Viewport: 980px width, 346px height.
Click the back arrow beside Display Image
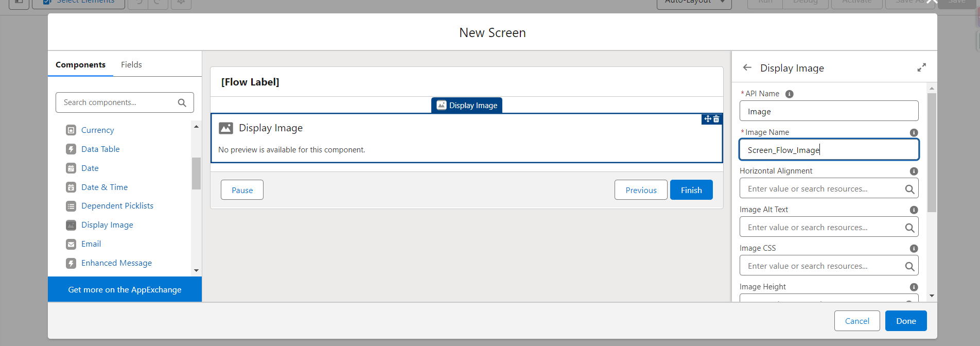coord(747,67)
